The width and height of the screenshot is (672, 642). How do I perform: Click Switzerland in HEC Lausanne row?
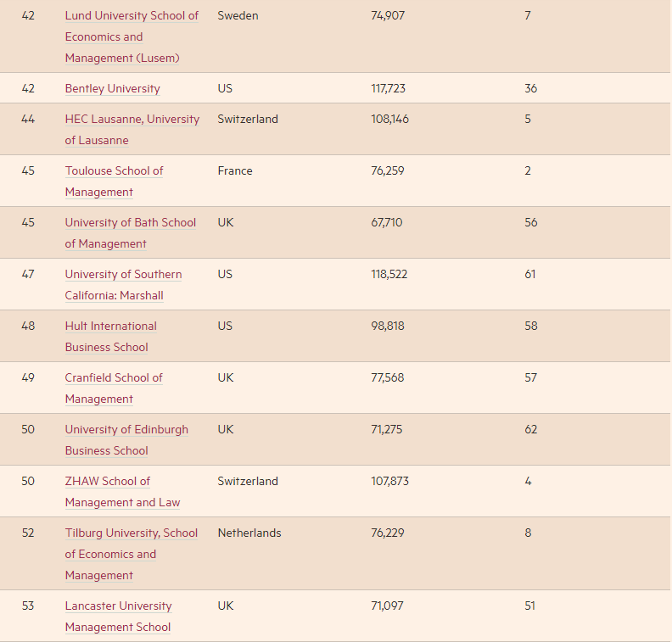(248, 119)
